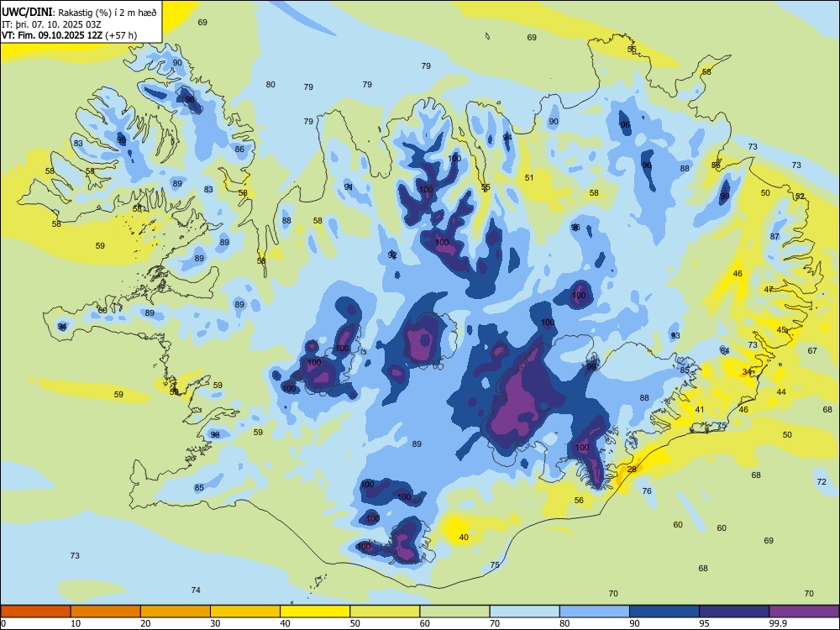Click the '72' value at the right edge
Image resolution: width=840 pixels, height=630 pixels.
(822, 482)
